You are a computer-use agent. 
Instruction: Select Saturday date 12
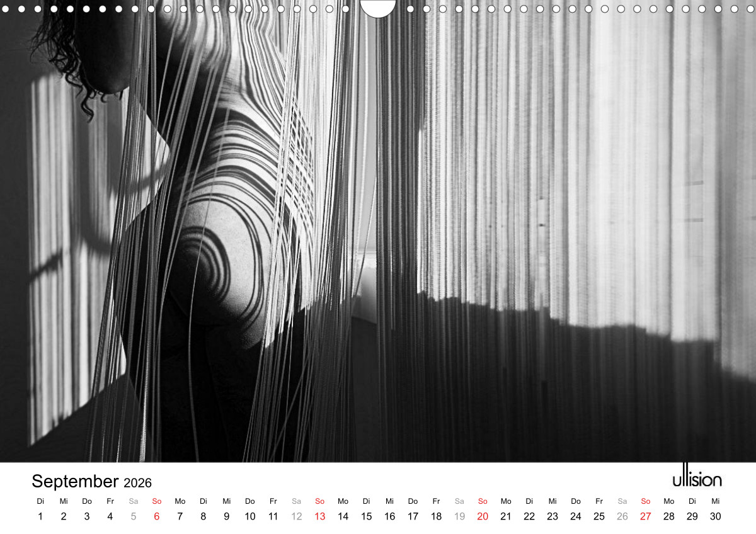[x=297, y=516]
